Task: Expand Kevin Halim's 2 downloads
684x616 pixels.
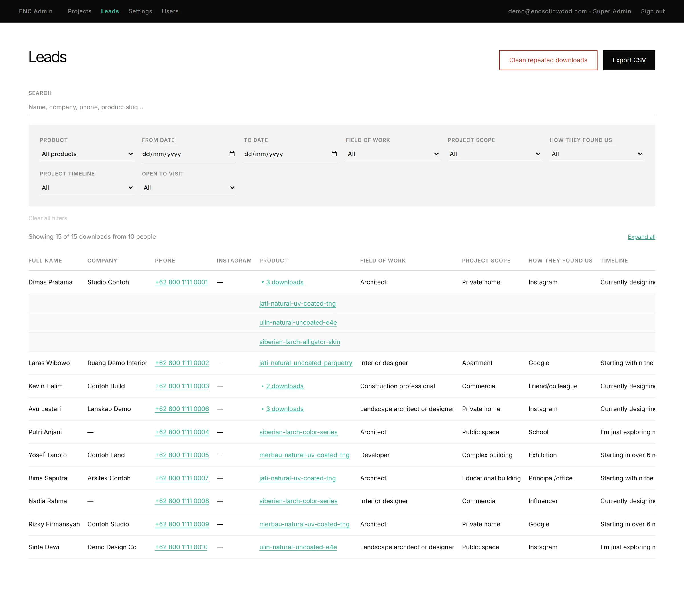Action: [285, 386]
